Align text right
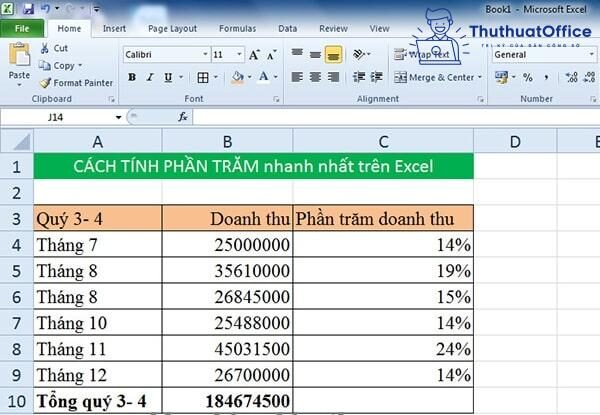 333,77
